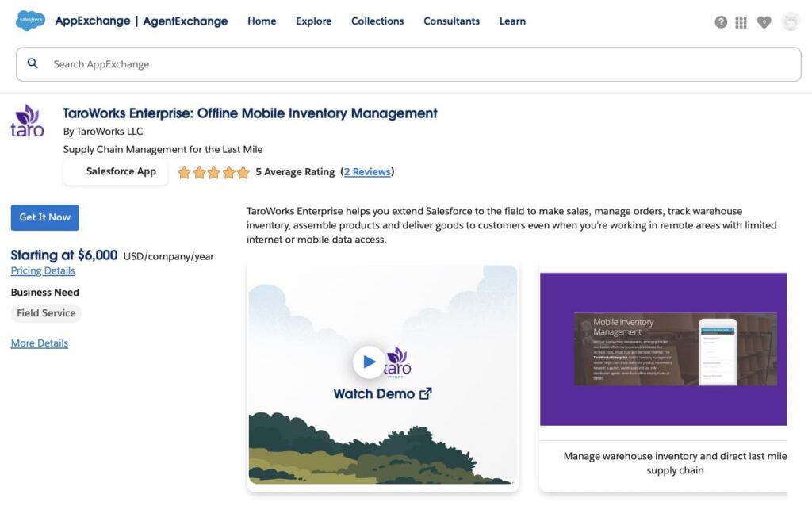Screen dimensions: 812x525
Task: Open the help question mark icon
Action: 721,22
